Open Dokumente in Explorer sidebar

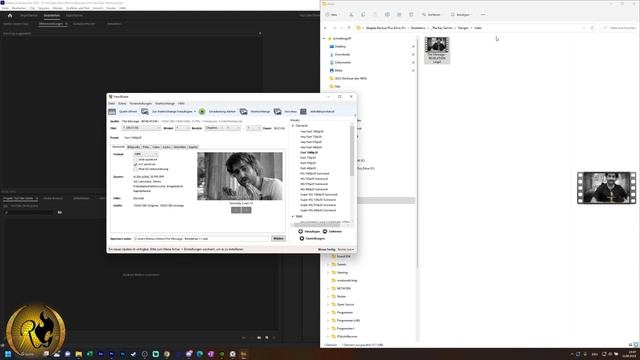pos(342,62)
